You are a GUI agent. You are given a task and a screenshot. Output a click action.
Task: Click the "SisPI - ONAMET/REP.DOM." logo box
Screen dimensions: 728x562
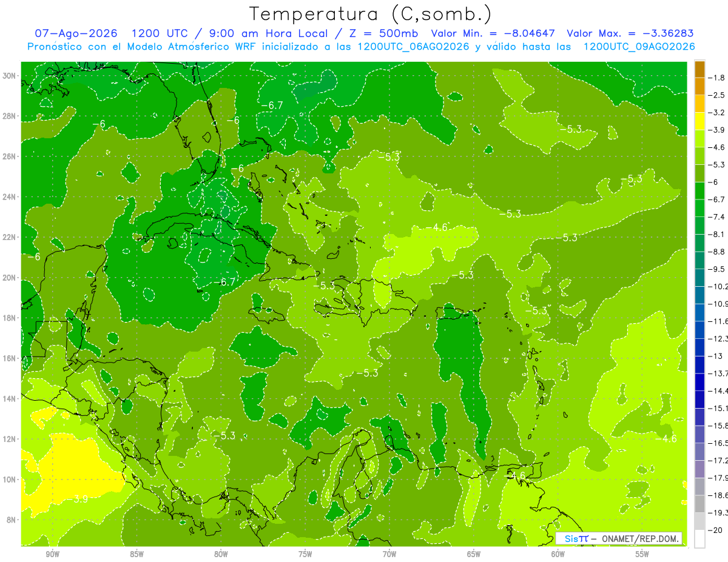(x=619, y=538)
